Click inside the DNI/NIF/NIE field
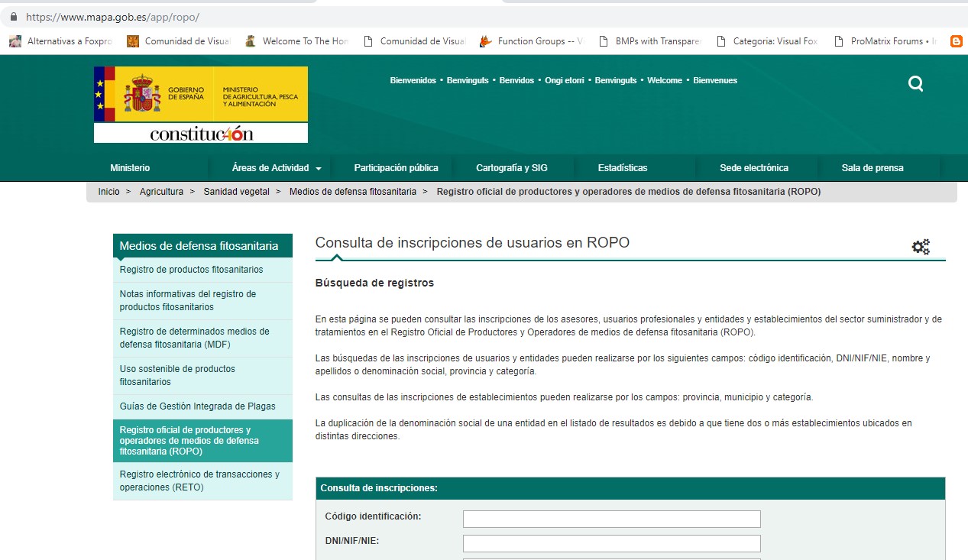Image resolution: width=968 pixels, height=560 pixels. [611, 543]
